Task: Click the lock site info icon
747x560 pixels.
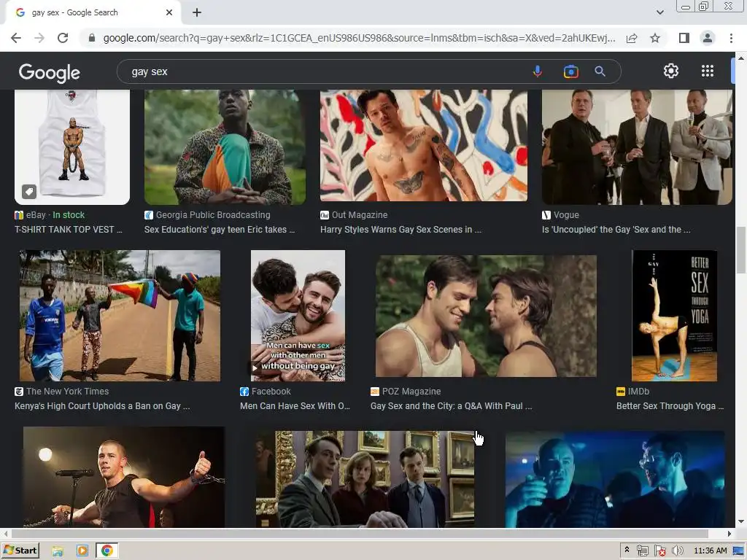Action: 92,38
